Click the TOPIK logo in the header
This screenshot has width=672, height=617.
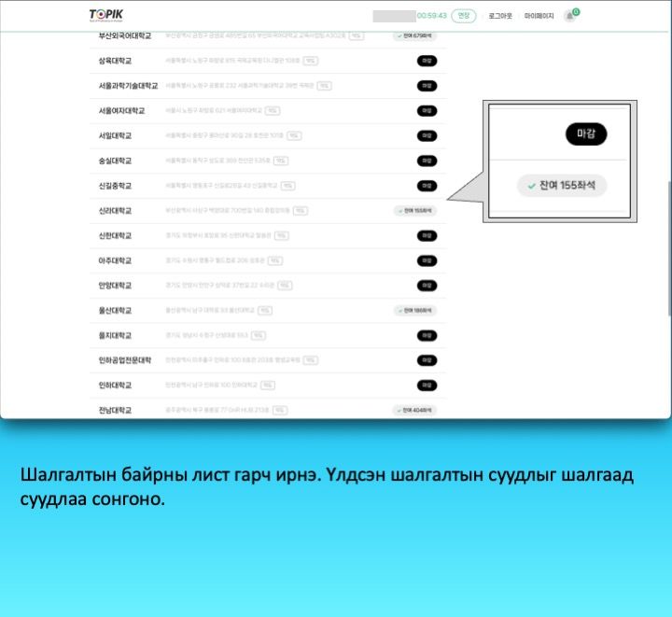pyautogui.click(x=107, y=15)
